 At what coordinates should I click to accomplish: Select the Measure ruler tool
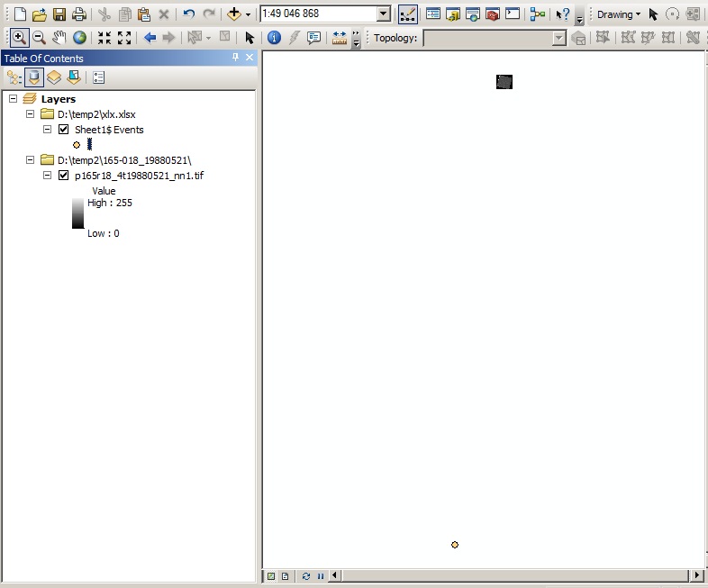tap(339, 38)
